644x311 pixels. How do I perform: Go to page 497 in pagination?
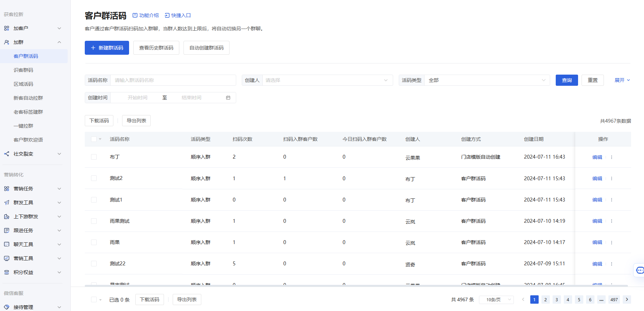tap(614, 299)
